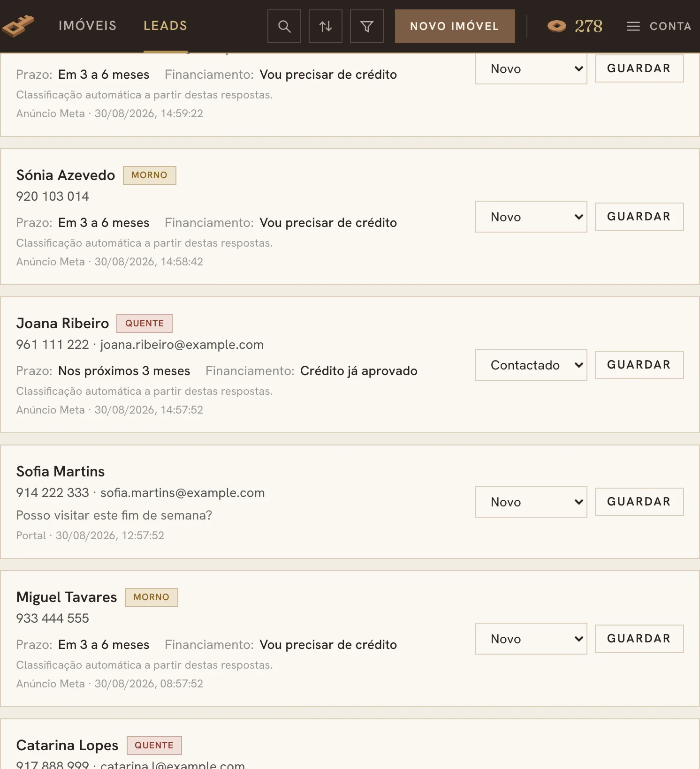700x769 pixels.
Task: Click the coin credits icon
Action: [x=557, y=26]
